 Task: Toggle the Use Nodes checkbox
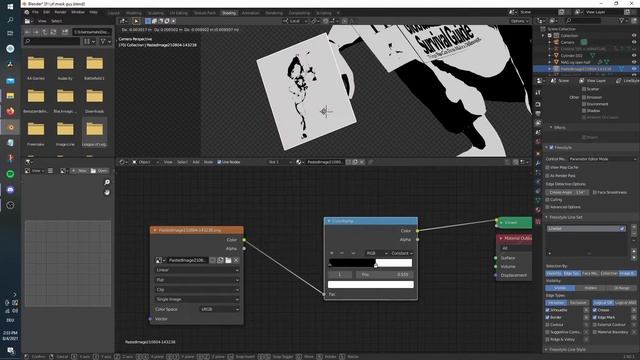[x=219, y=162]
